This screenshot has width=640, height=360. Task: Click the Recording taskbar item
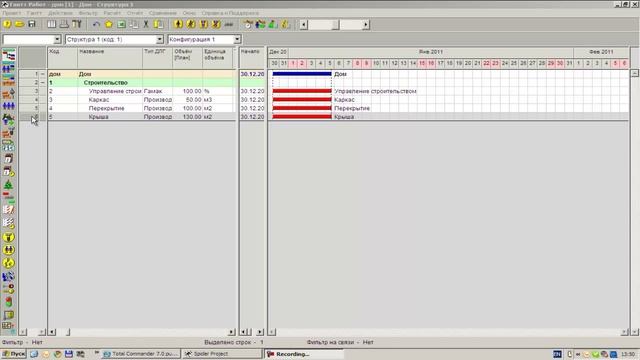303,354
